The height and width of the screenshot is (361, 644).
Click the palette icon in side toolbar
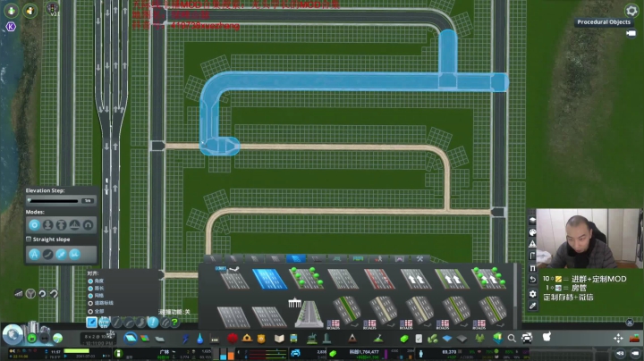point(533,232)
